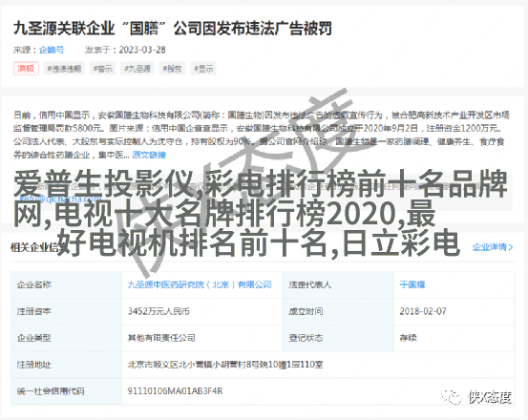
Task: Select the #显示 tag
Action: coord(203,69)
